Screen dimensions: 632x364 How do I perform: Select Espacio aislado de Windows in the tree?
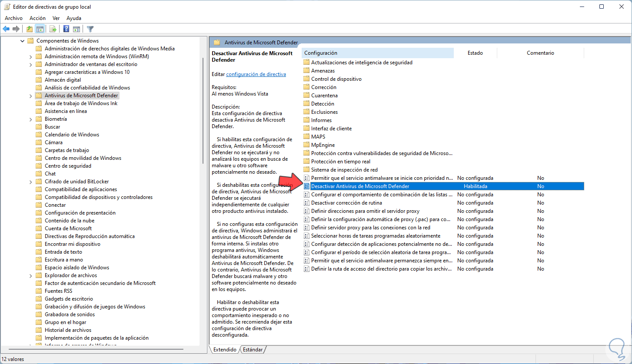[x=77, y=268]
